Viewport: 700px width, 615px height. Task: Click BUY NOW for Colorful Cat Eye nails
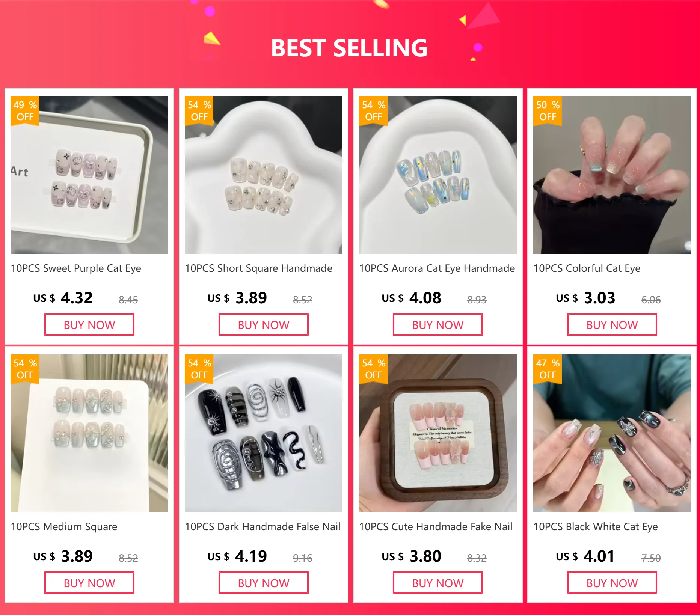[612, 324]
